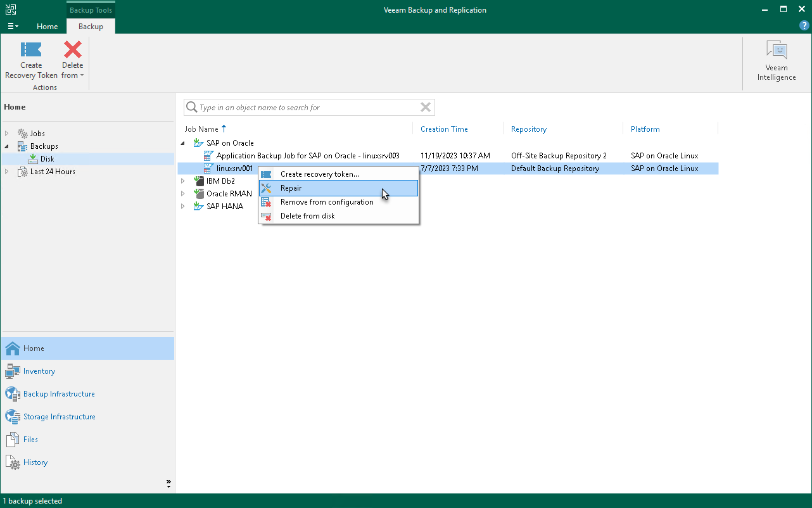Click the SAP on Oracle group icon
The image size is (812, 508).
click(198, 143)
